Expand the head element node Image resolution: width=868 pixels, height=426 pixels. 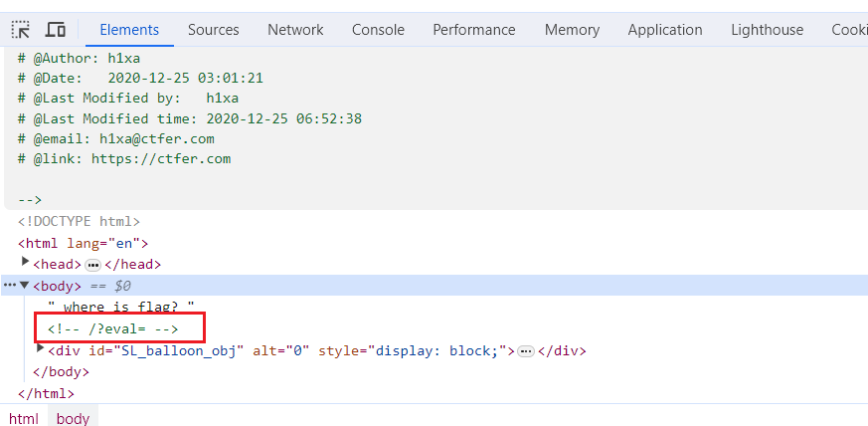[x=26, y=264]
